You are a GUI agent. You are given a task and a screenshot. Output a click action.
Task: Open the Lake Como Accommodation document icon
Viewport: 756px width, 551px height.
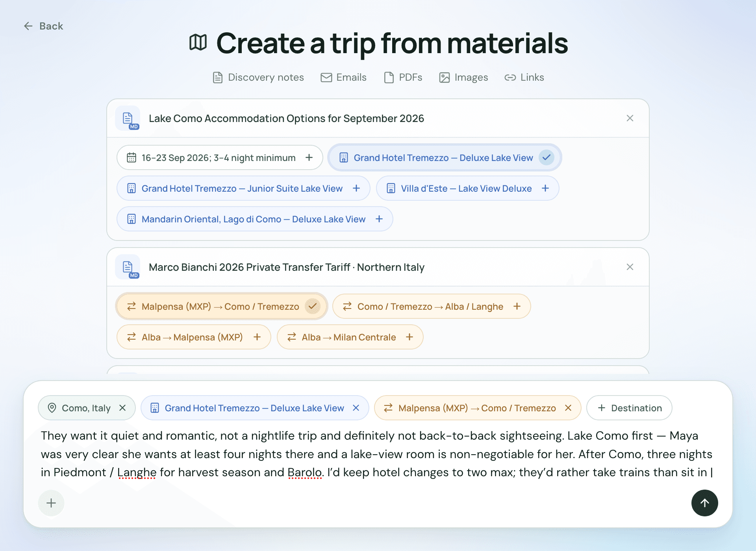point(128,118)
